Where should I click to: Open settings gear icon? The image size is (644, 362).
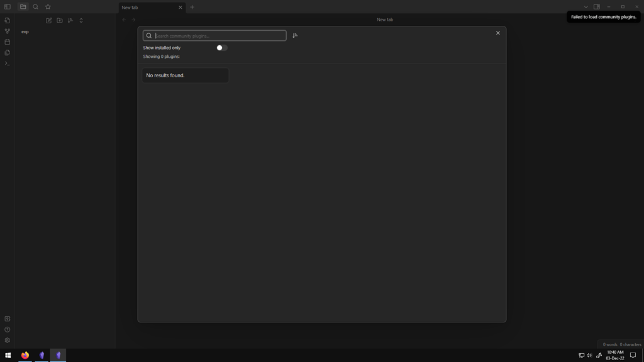click(x=8, y=340)
